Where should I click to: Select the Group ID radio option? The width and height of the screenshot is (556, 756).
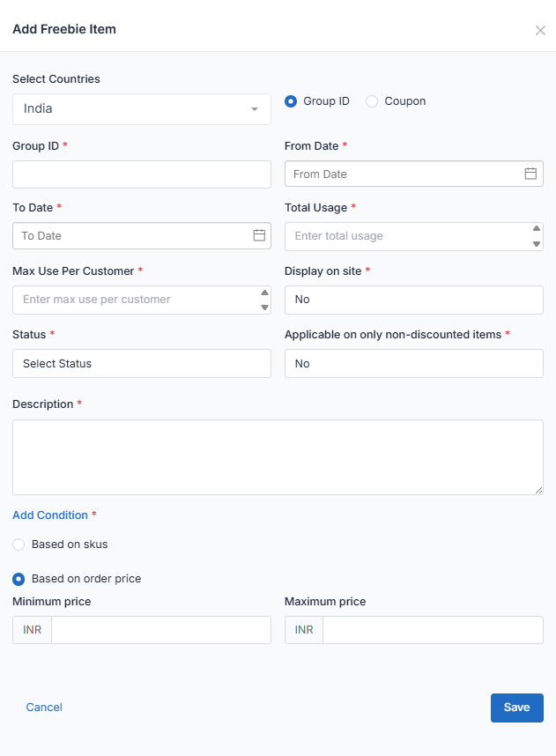(291, 101)
